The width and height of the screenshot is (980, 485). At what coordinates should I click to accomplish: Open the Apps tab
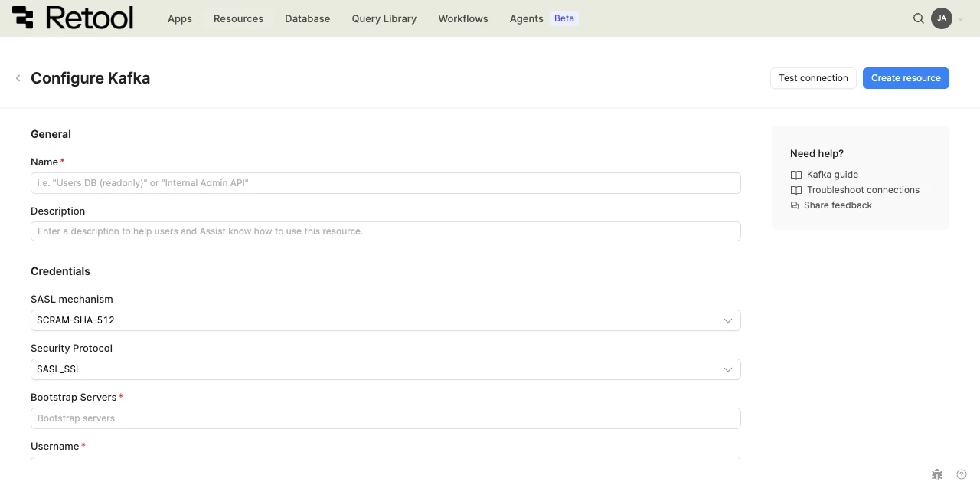tap(180, 18)
